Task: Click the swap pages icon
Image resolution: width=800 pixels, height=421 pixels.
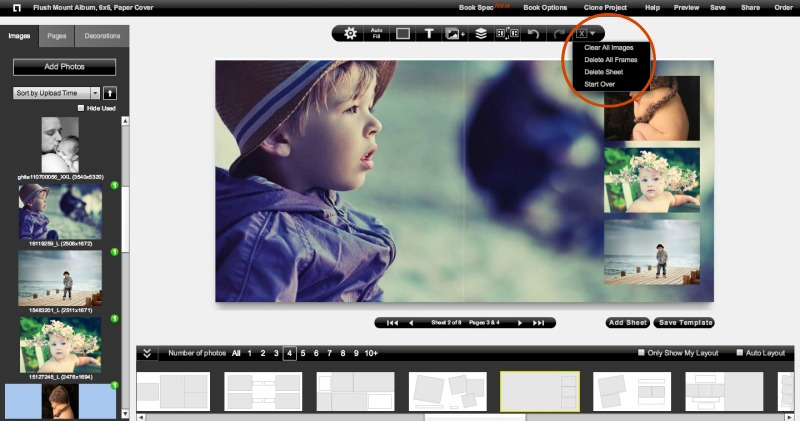Action: [507, 34]
